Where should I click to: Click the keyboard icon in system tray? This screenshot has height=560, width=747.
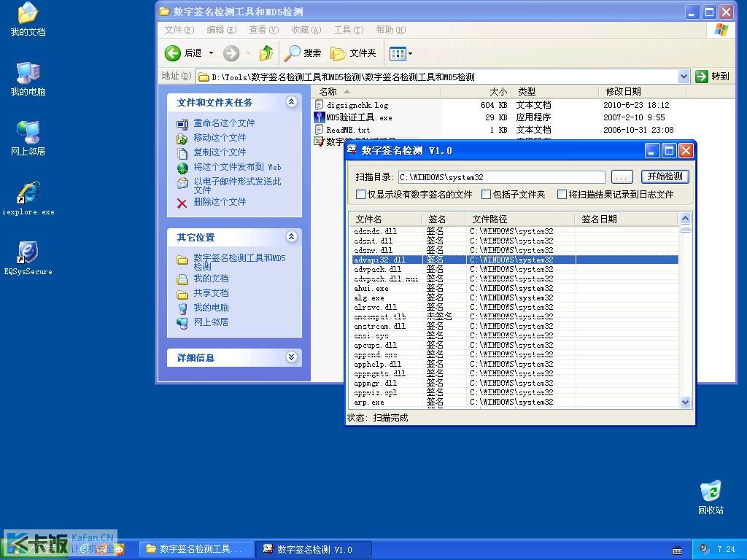(677, 550)
